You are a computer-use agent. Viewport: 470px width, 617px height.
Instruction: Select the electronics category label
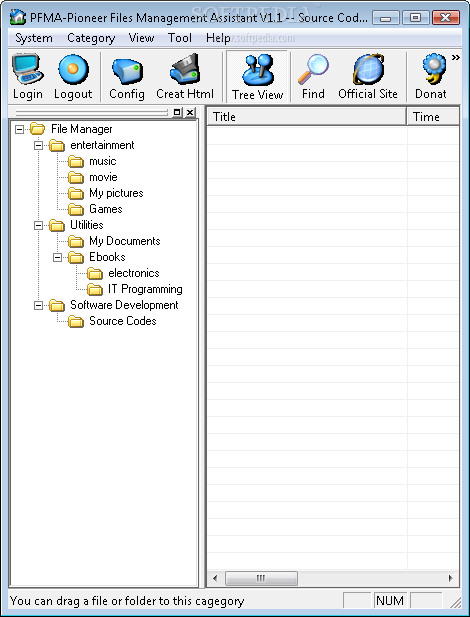134,273
